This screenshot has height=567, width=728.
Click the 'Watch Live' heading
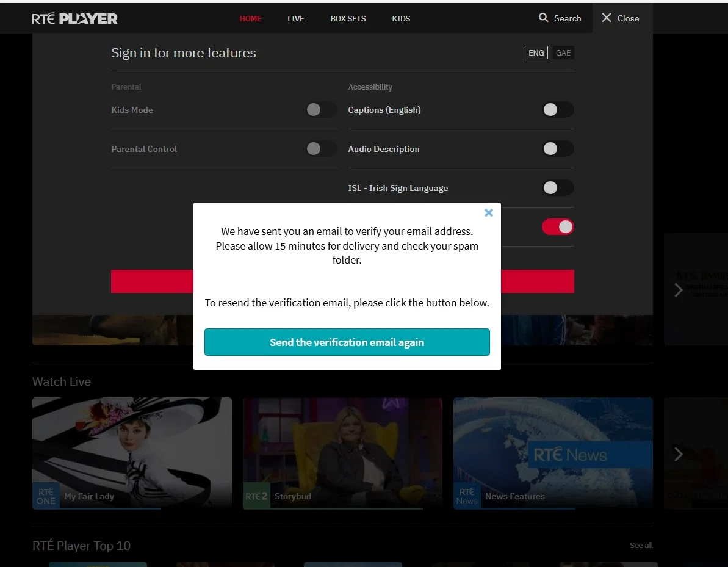coord(62,381)
